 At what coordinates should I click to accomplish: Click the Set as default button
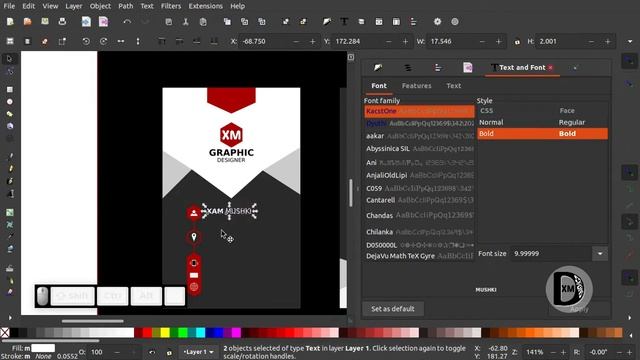(x=393, y=309)
